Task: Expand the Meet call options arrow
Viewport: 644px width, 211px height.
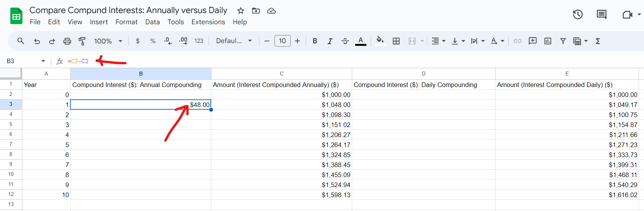Action: coord(639,15)
